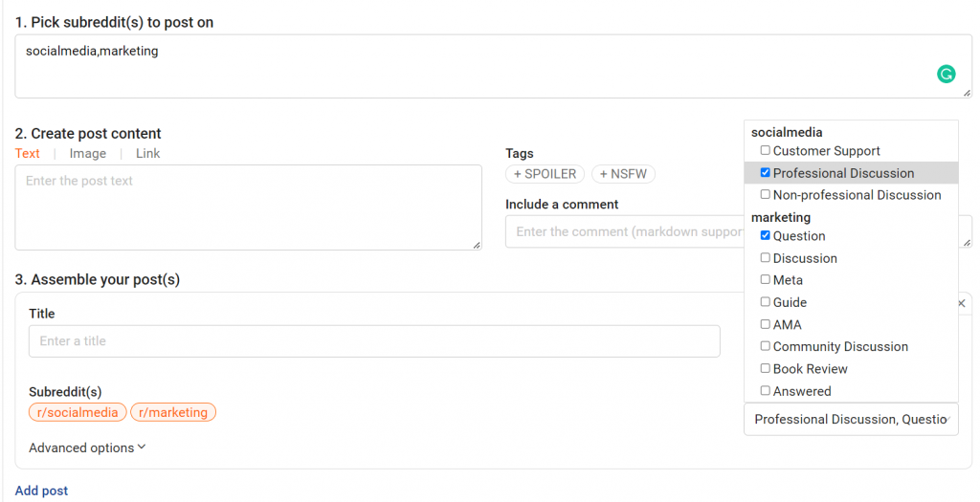Check the Customer Support flair checkbox
The width and height of the screenshot is (980, 502).
[x=765, y=151]
